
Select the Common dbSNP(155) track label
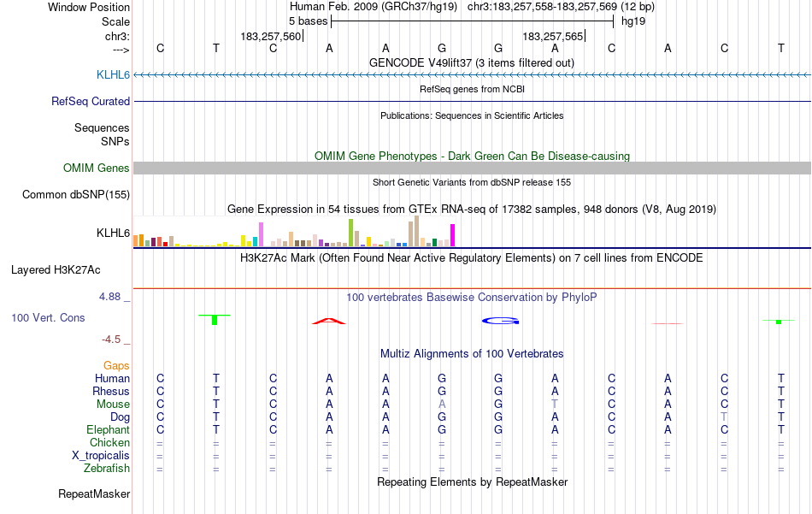[x=75, y=195]
